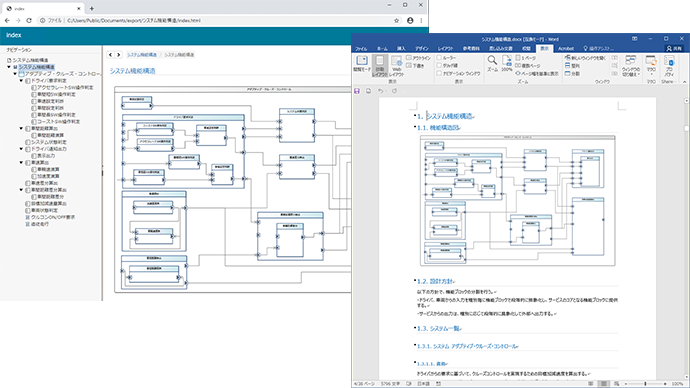
Task: Select アクセラレートSW操作判定 in navigation tree
Action: [x=65, y=88]
